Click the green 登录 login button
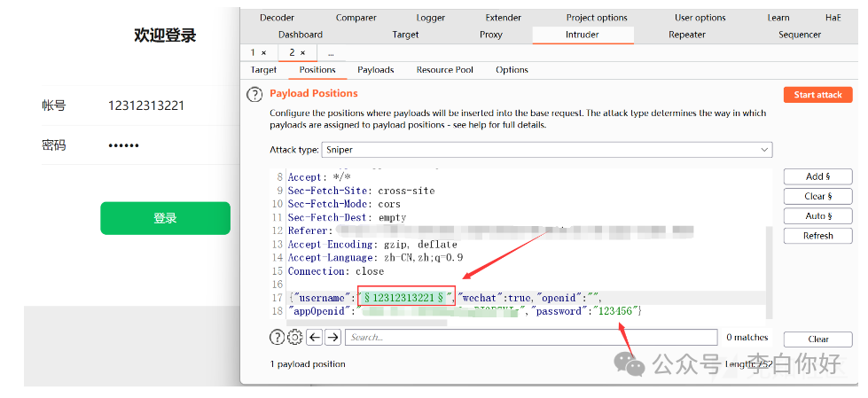Viewport: 868px width, 398px height. 165,218
